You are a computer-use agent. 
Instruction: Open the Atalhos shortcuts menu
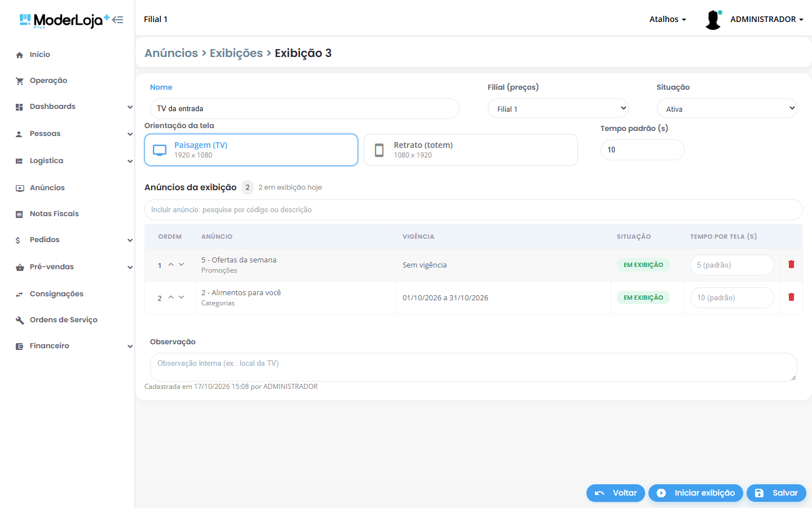point(668,19)
